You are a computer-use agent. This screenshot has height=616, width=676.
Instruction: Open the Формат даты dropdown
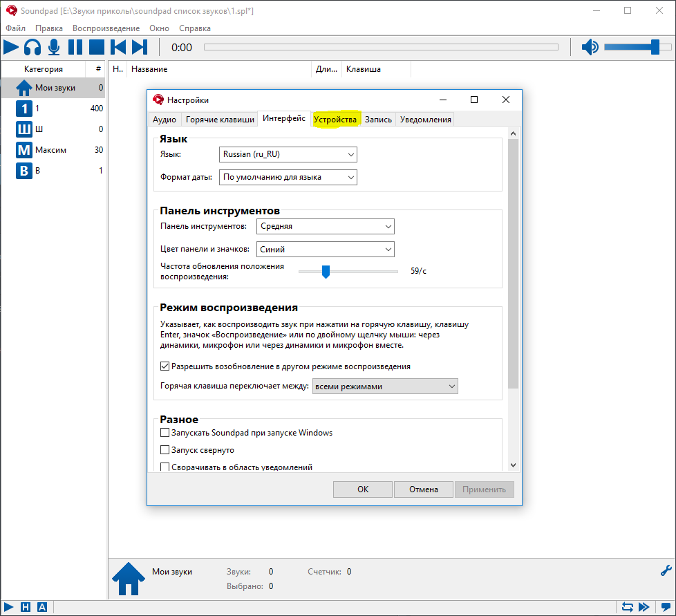(288, 177)
